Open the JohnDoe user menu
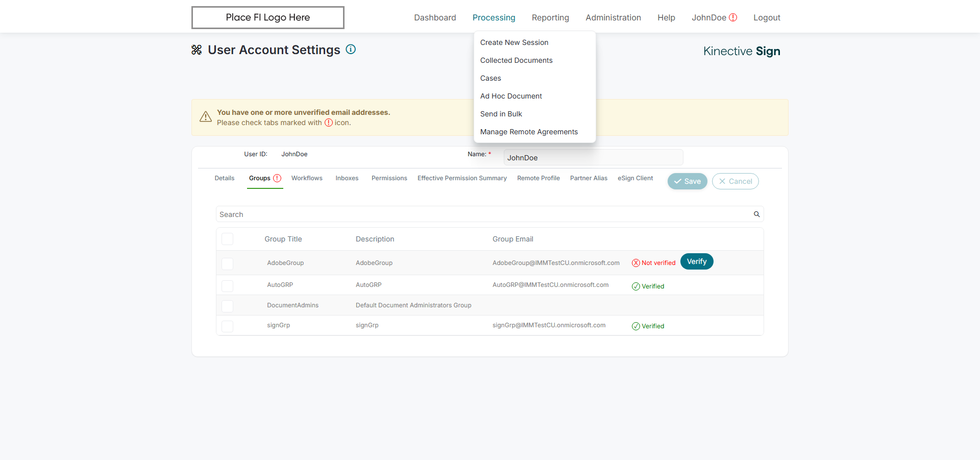This screenshot has height=460, width=980. click(x=709, y=17)
